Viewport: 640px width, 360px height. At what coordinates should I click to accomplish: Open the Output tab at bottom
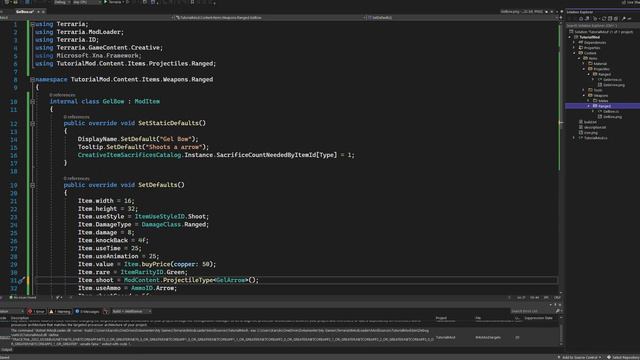(x=7, y=350)
